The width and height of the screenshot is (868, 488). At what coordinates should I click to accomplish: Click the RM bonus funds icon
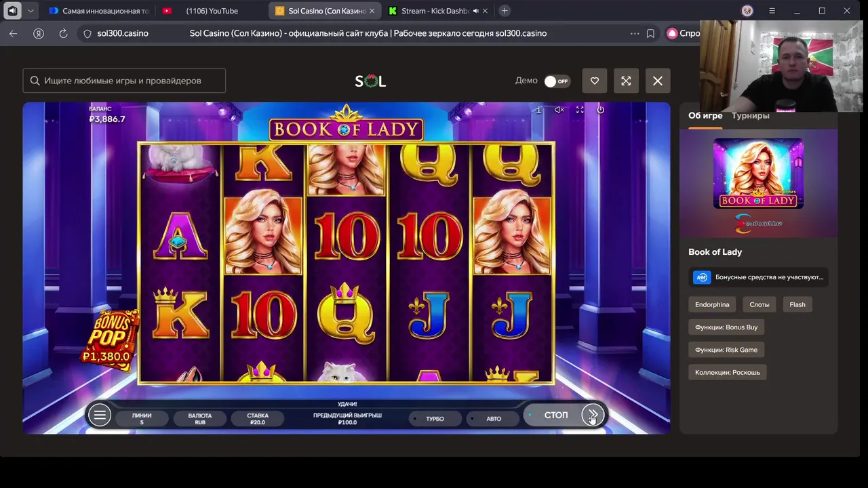pos(702,277)
